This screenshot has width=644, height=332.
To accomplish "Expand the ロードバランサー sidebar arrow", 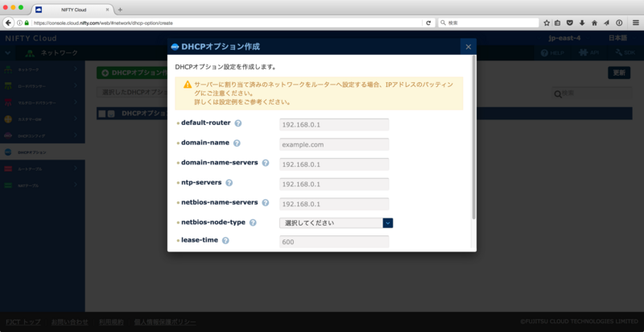I will click(x=76, y=85).
